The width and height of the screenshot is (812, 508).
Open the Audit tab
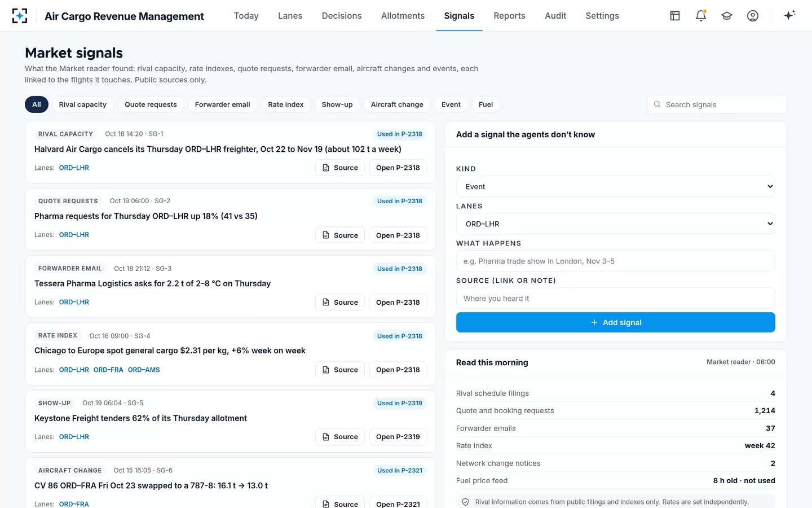pos(555,16)
